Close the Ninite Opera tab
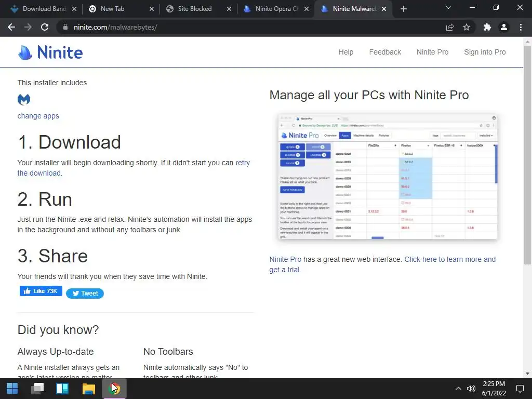Screen dimensions: 532x399 pos(307,9)
